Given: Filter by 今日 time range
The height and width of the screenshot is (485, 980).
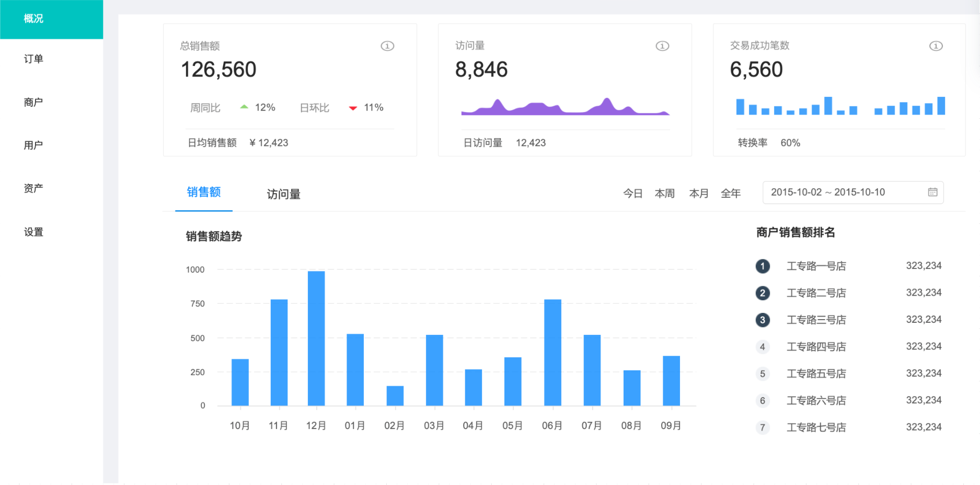Looking at the screenshot, I should 632,194.
